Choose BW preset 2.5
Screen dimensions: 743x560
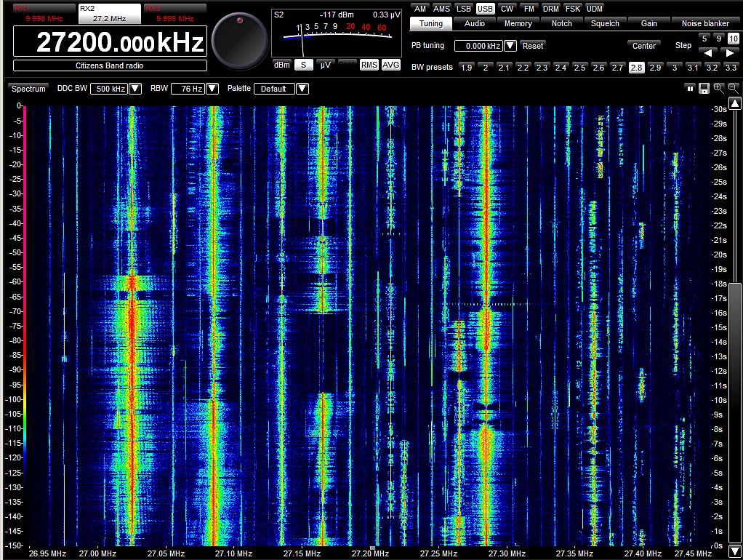click(x=579, y=68)
